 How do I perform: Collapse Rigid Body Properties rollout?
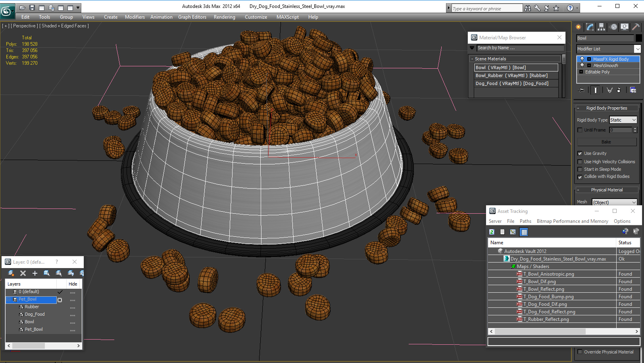578,108
